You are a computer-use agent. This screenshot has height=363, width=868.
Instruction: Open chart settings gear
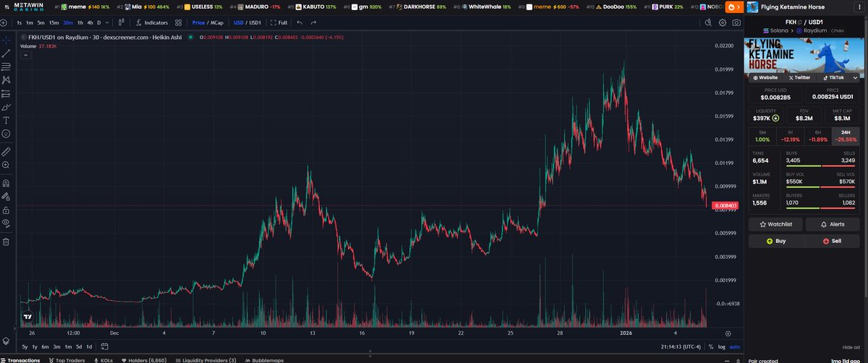coord(723,22)
